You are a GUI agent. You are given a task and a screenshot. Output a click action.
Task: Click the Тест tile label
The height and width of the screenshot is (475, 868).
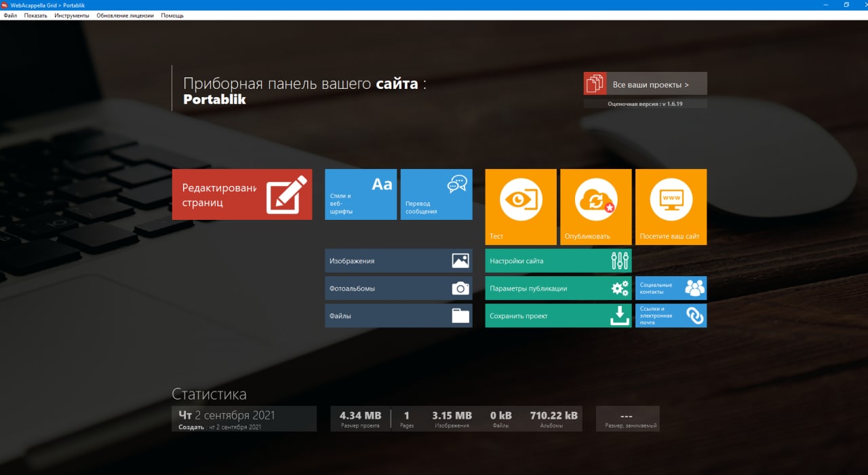496,237
